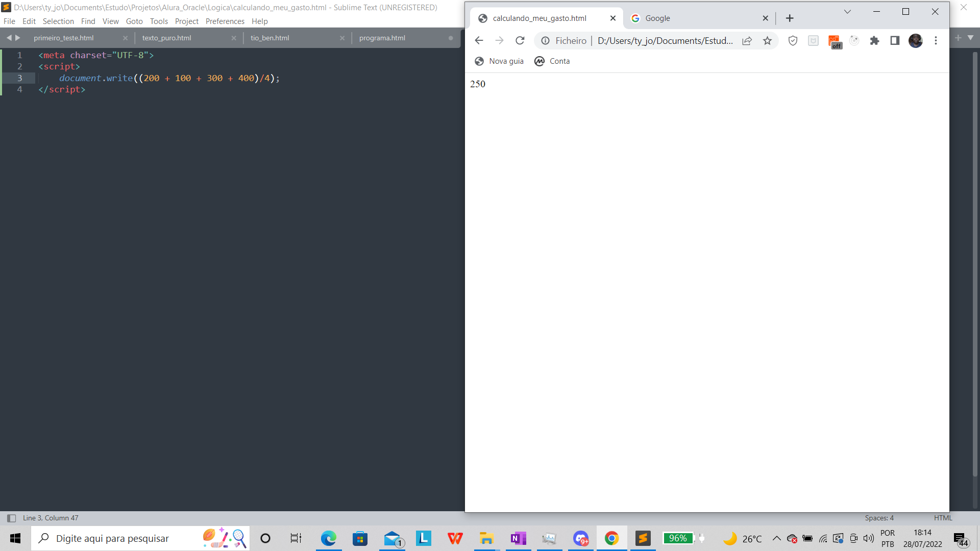Toggle the Chrome side panel
The height and width of the screenshot is (551, 980).
[x=895, y=41]
